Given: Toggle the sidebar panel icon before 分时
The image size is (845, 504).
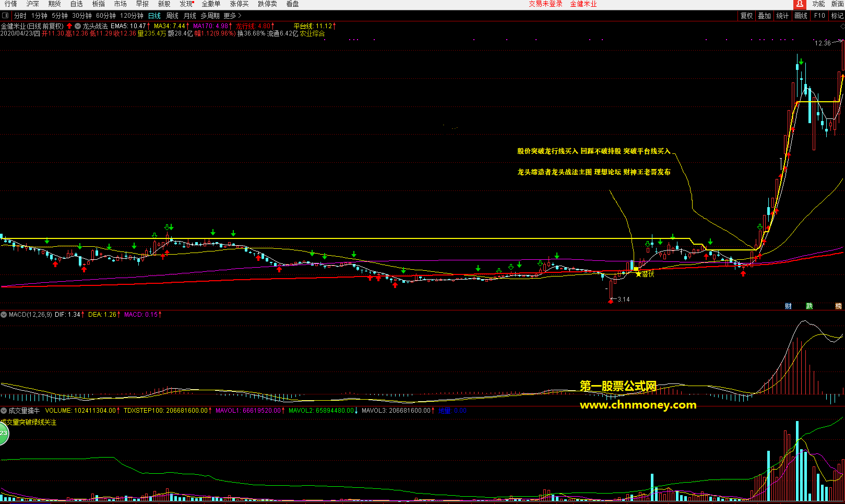Looking at the screenshot, I should (x=6, y=16).
